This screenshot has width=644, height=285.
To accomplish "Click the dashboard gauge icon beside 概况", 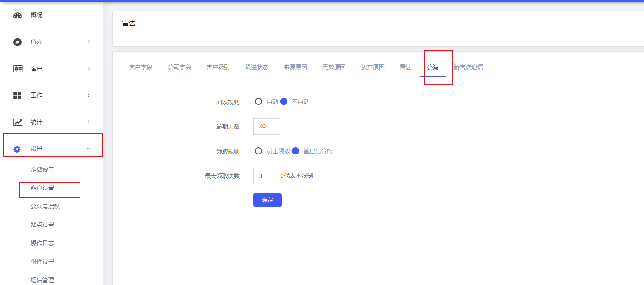I will tap(18, 15).
